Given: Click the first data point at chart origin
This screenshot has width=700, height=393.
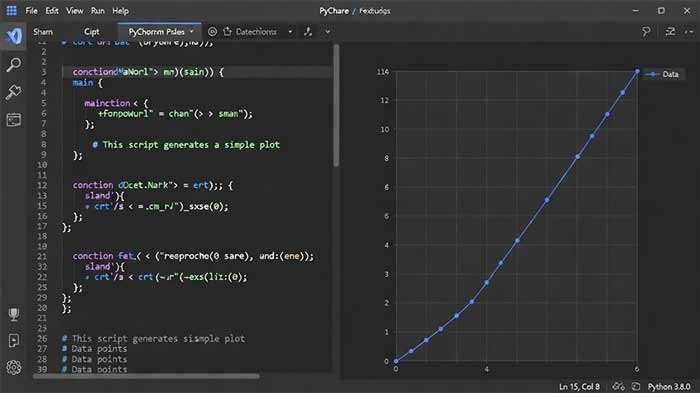Looking at the screenshot, I should click(396, 361).
